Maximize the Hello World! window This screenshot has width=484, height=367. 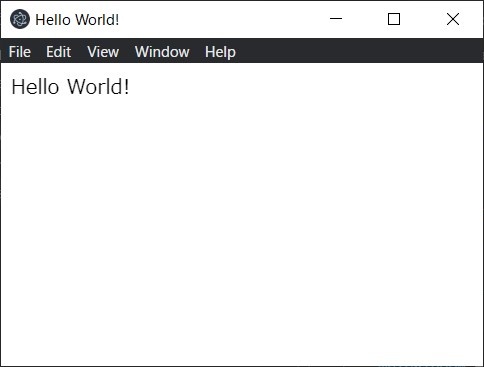point(394,19)
